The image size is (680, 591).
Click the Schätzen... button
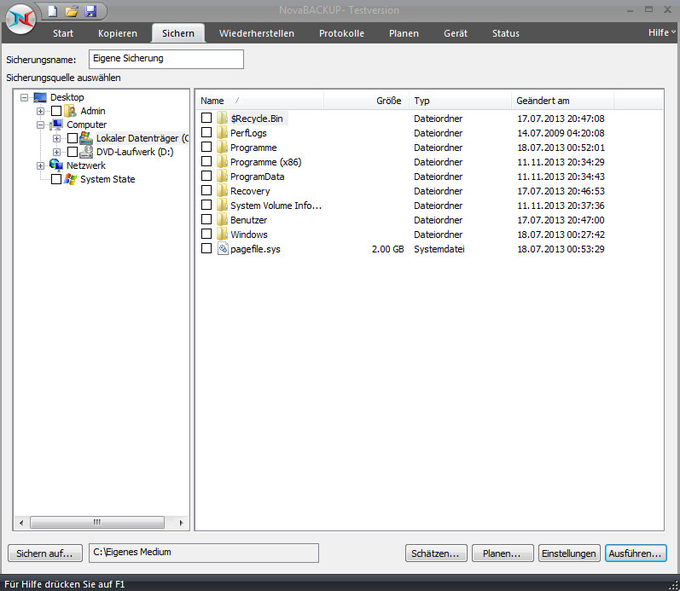click(436, 553)
